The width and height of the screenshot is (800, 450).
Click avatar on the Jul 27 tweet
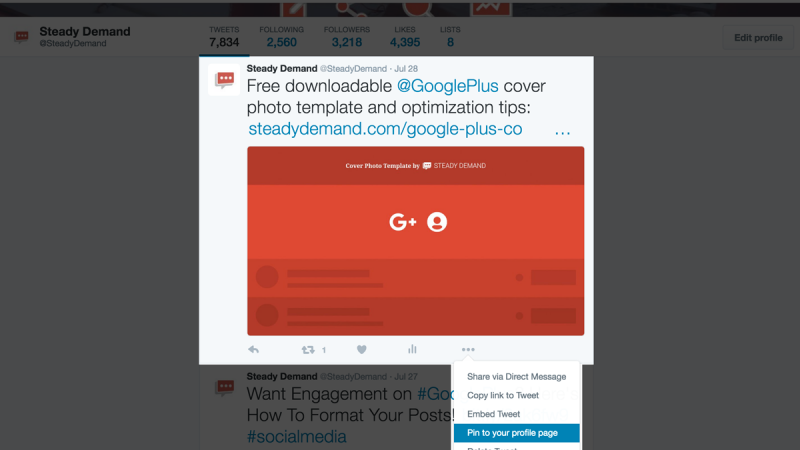click(x=224, y=388)
